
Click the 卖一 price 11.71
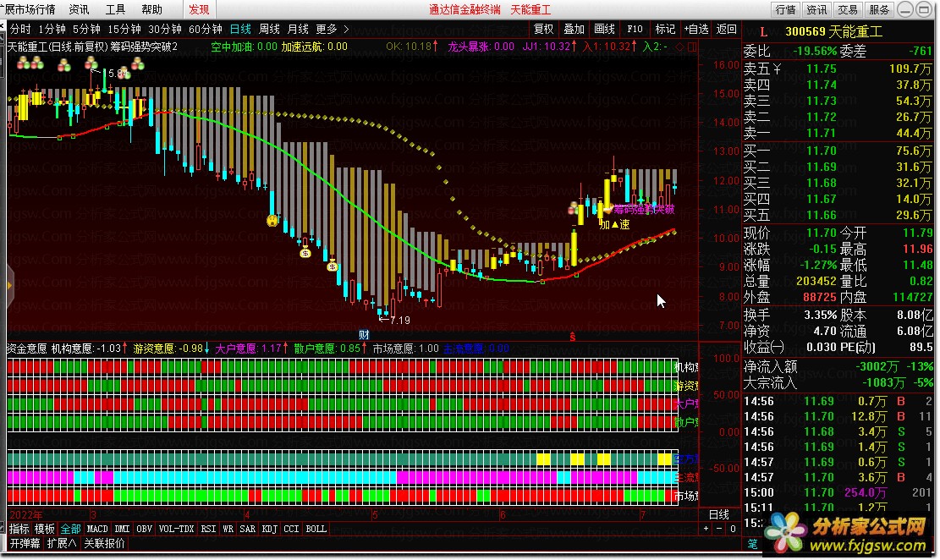point(822,133)
